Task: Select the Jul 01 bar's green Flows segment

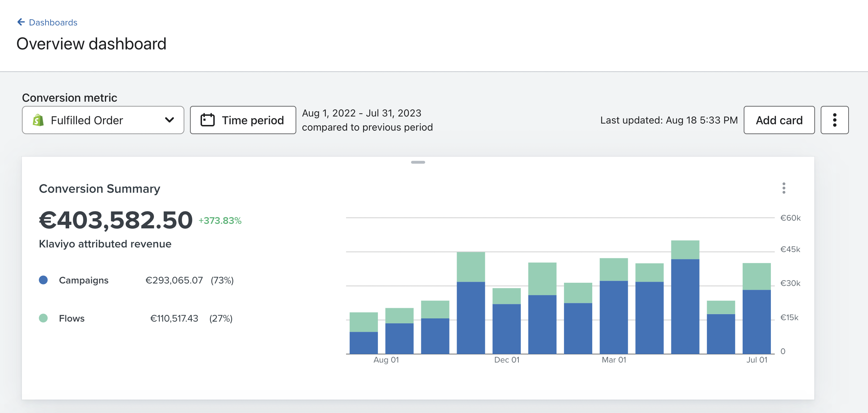Action: [756, 276]
